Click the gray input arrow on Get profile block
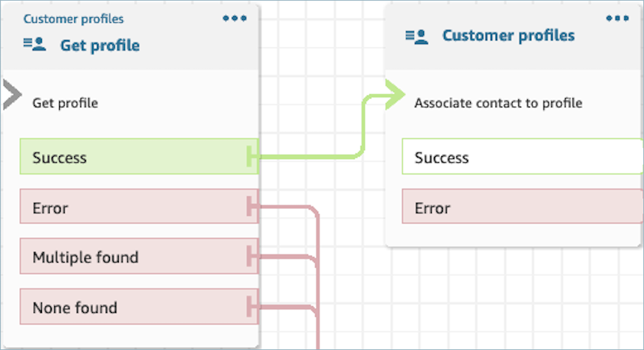The width and height of the screenshot is (644, 350). pyautogui.click(x=11, y=96)
